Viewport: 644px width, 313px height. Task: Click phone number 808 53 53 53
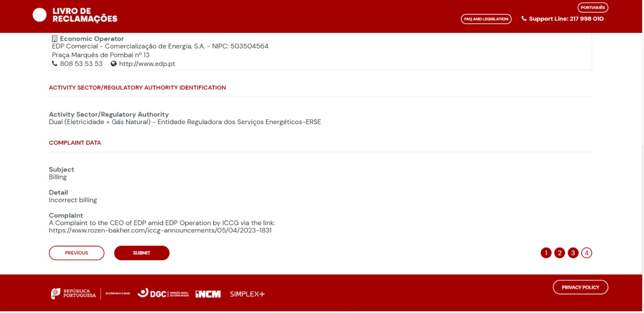(81, 64)
